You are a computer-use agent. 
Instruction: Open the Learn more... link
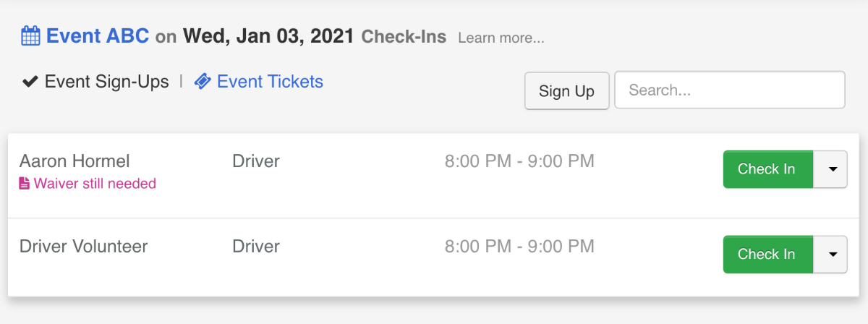coord(501,38)
